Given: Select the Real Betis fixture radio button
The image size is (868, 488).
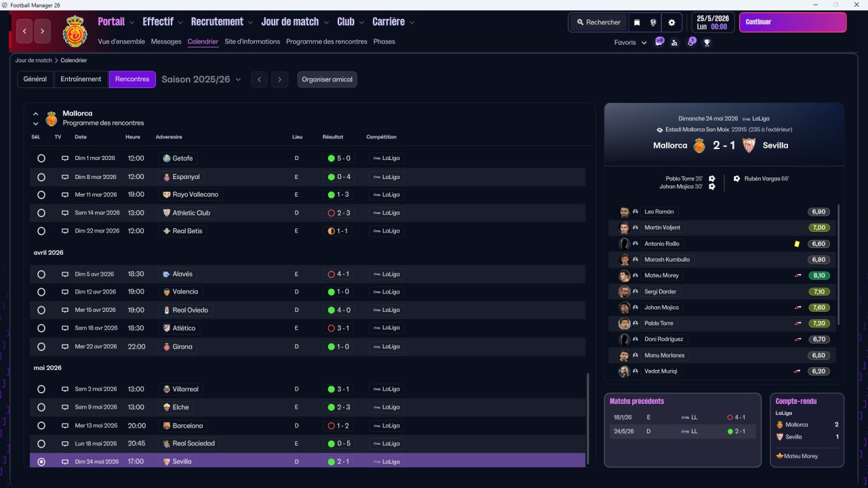Looking at the screenshot, I should tap(41, 231).
